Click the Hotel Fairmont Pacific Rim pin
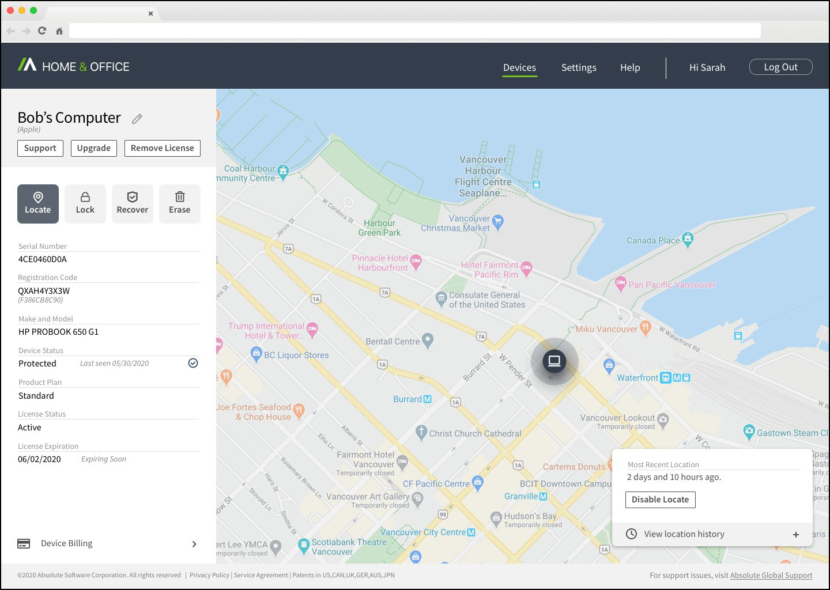This screenshot has height=590, width=830. tap(526, 269)
